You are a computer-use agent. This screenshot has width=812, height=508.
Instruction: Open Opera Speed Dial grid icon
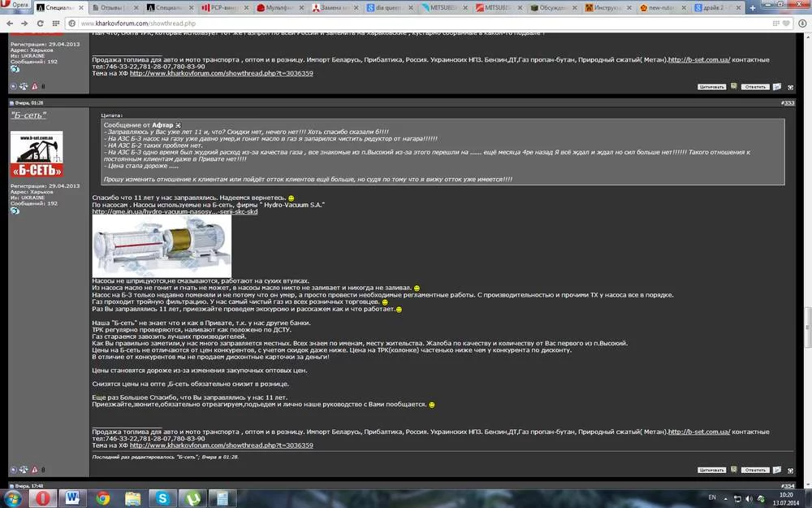(x=55, y=24)
